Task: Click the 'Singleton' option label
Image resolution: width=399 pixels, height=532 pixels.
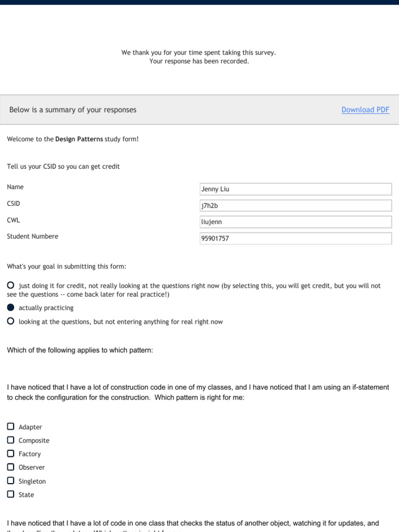Action: pyautogui.click(x=32, y=482)
